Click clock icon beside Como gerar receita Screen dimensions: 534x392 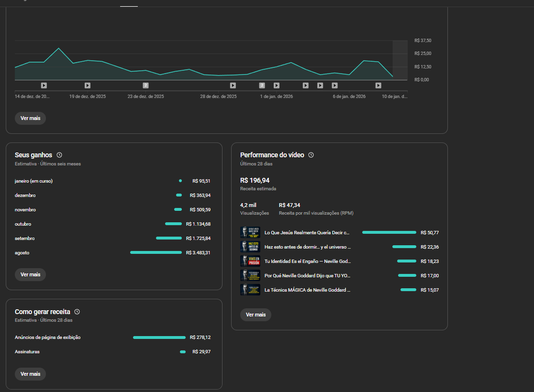coord(77,312)
